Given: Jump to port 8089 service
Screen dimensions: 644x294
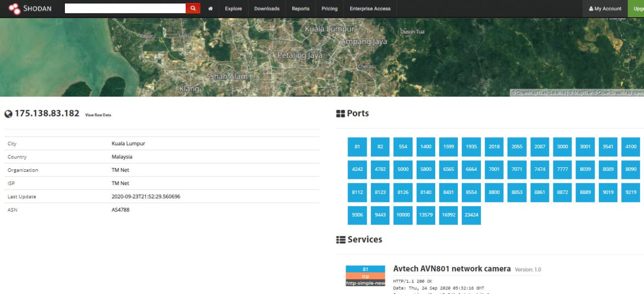Looking at the screenshot, I should coord(608,169).
